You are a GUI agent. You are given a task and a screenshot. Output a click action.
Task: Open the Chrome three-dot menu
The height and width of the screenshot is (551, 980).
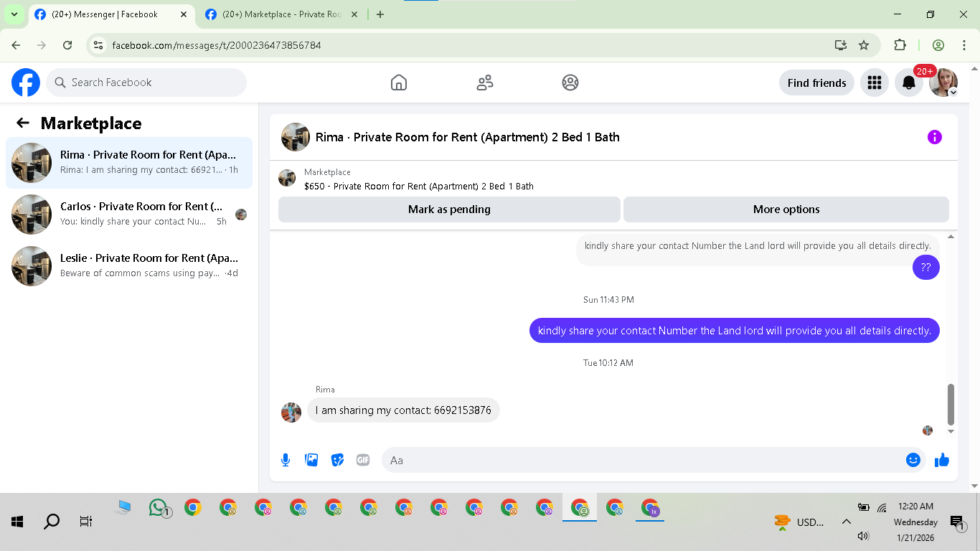(x=964, y=45)
